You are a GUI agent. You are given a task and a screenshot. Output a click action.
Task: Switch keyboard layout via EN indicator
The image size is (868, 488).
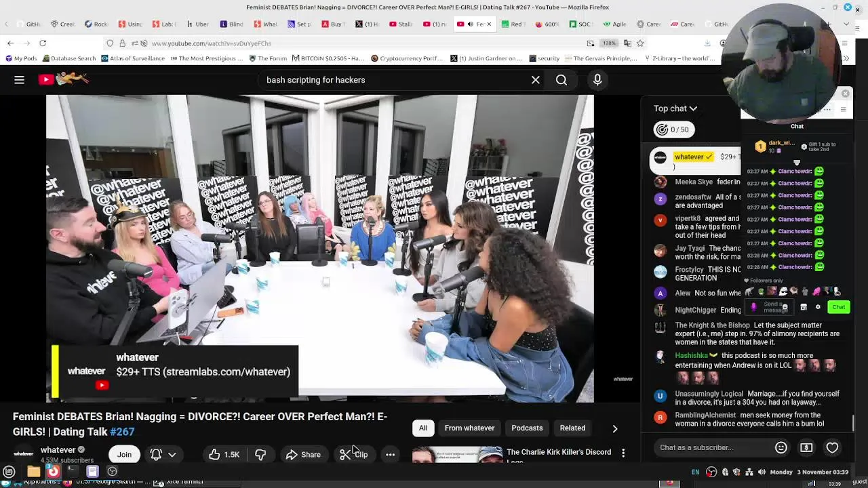(x=695, y=472)
